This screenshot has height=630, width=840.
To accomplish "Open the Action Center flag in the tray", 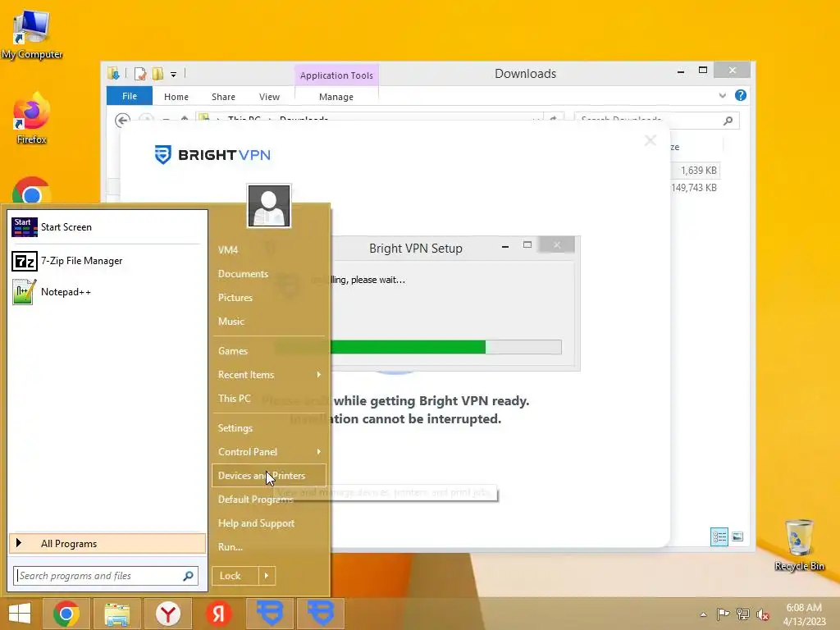I will pyautogui.click(x=723, y=614).
